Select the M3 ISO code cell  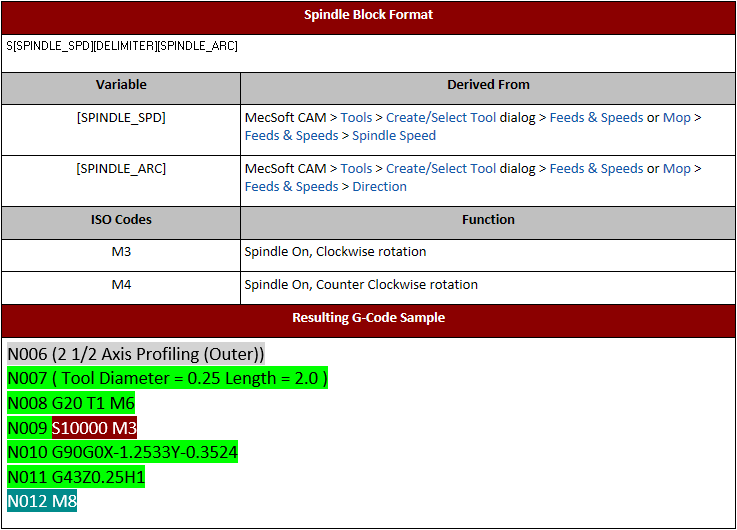tap(121, 252)
